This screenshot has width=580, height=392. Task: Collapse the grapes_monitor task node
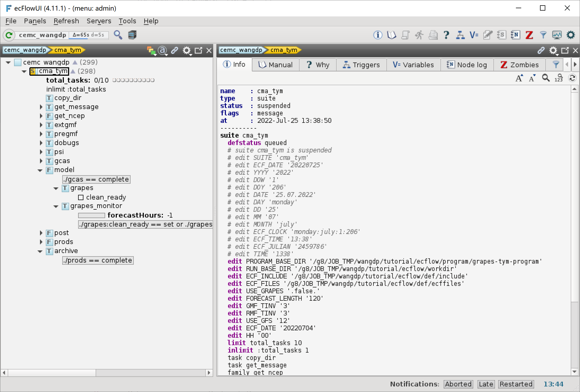[x=56, y=206]
